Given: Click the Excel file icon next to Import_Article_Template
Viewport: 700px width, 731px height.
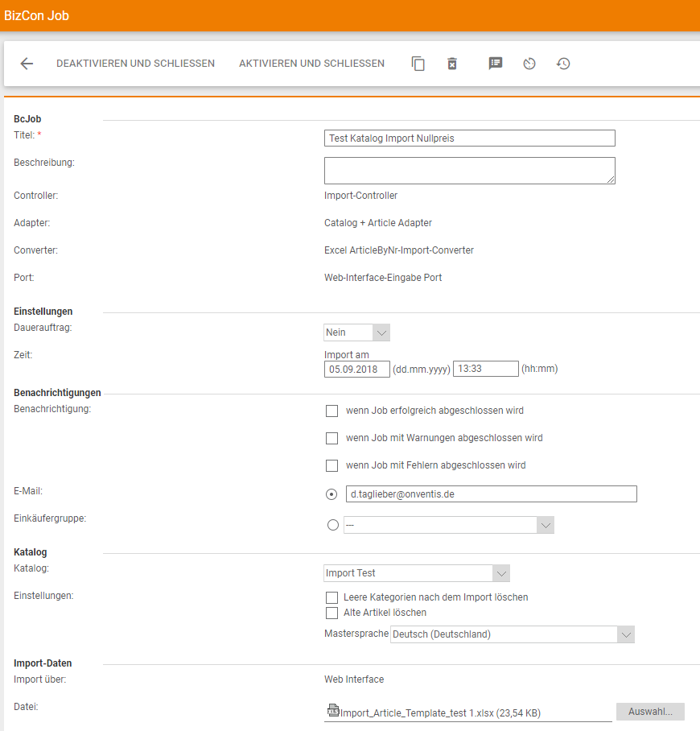Looking at the screenshot, I should tap(333, 710).
